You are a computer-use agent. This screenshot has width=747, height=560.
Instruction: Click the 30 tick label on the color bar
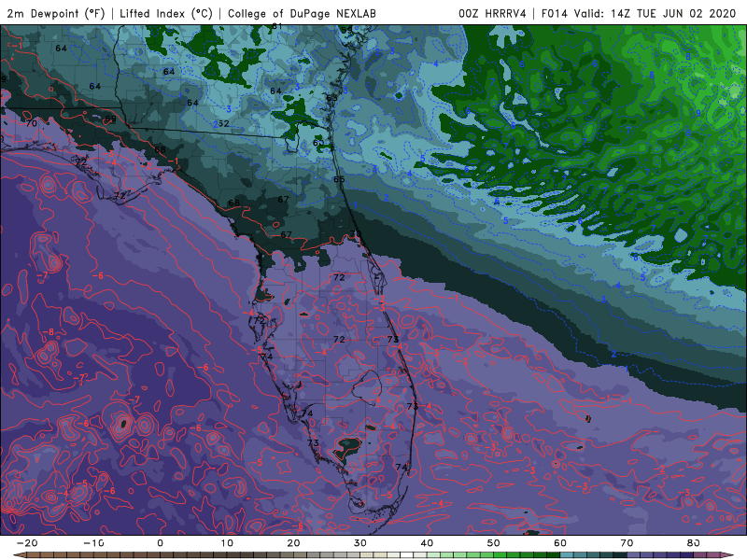tap(360, 543)
